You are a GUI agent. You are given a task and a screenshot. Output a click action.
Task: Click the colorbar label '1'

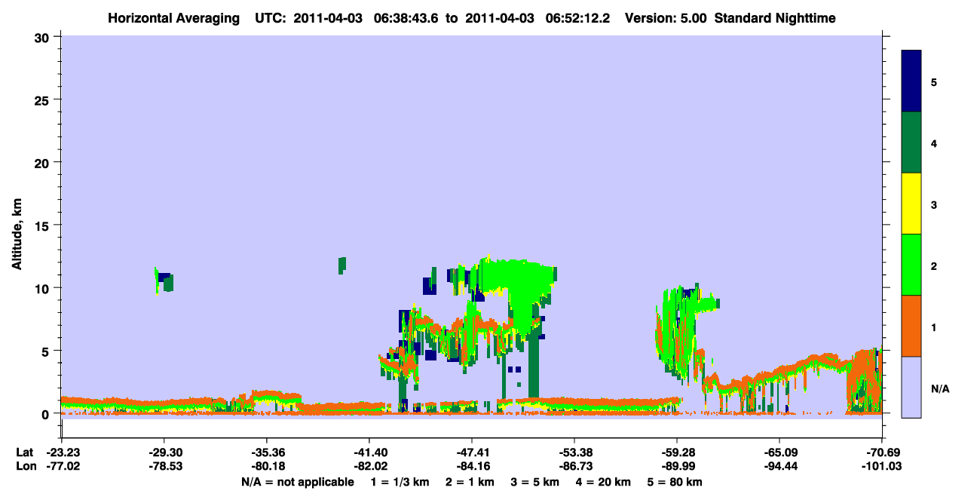pos(934,327)
